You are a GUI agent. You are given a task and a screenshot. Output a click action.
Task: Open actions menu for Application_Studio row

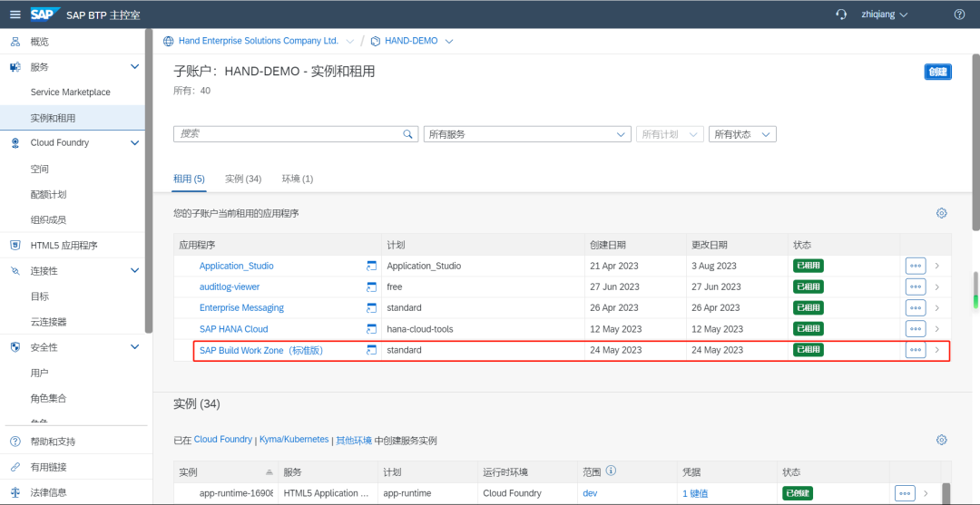(915, 266)
